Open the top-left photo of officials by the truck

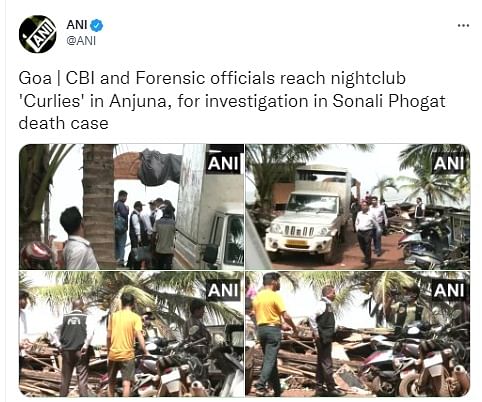(x=131, y=207)
